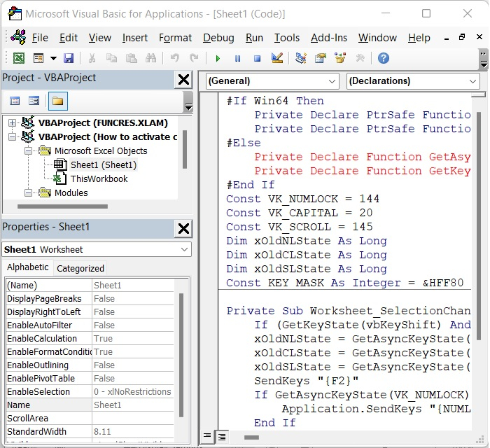Run the macro with the green play icon

pos(218,58)
